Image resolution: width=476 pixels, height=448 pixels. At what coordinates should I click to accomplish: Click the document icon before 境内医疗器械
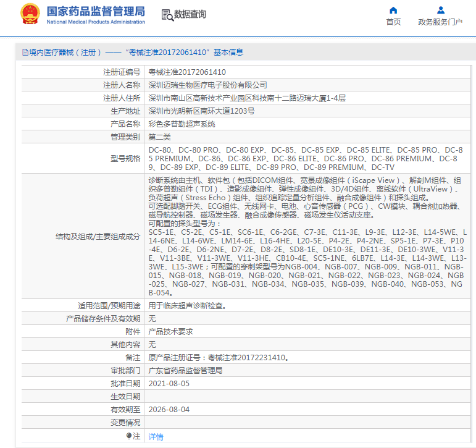[25, 53]
